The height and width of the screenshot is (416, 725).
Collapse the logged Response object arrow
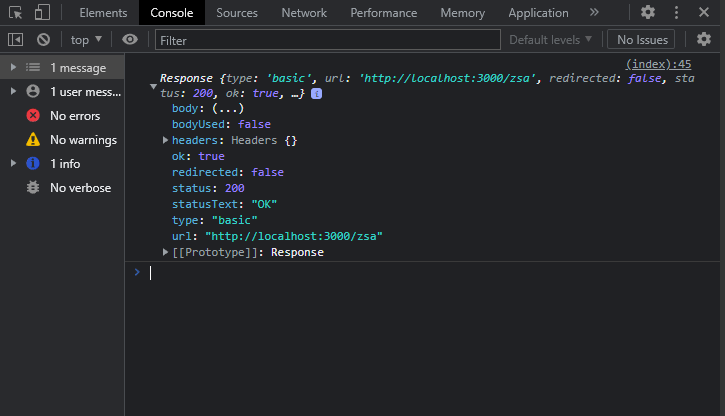(x=153, y=86)
